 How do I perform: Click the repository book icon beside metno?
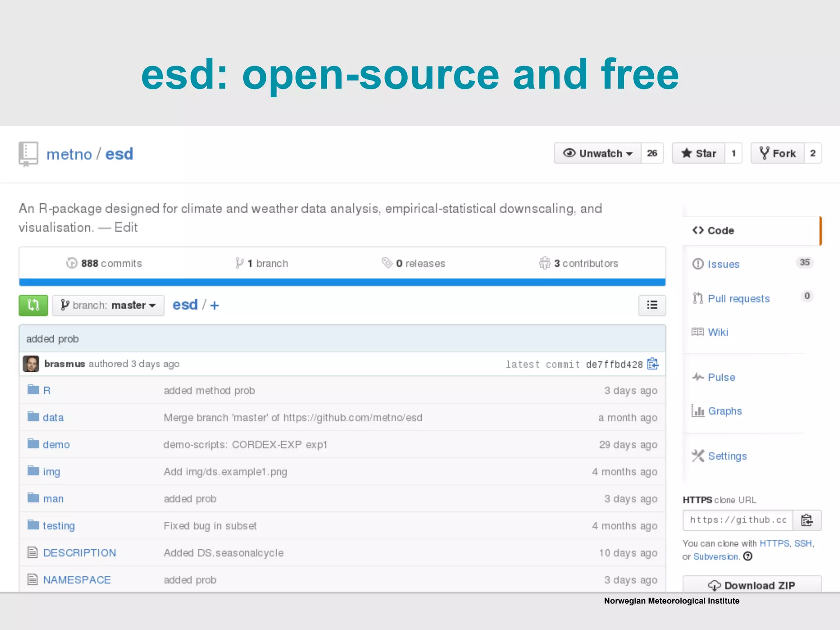click(x=28, y=154)
